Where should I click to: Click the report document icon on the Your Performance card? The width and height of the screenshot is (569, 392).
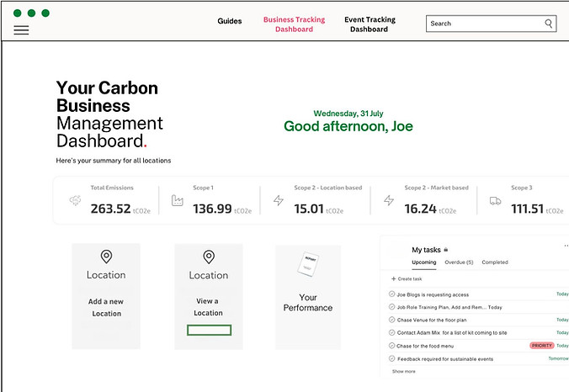[308, 263]
